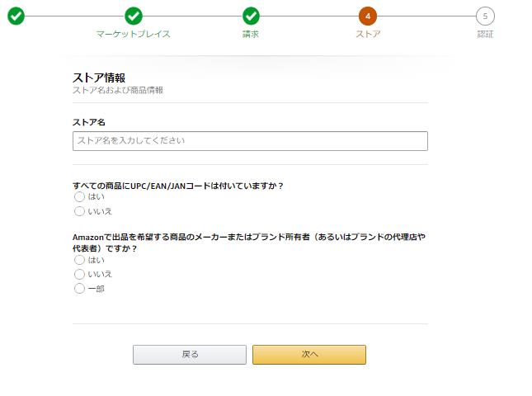This screenshot has height=396, width=532.
Task: Click the ストア名 field label
Action: (x=89, y=122)
